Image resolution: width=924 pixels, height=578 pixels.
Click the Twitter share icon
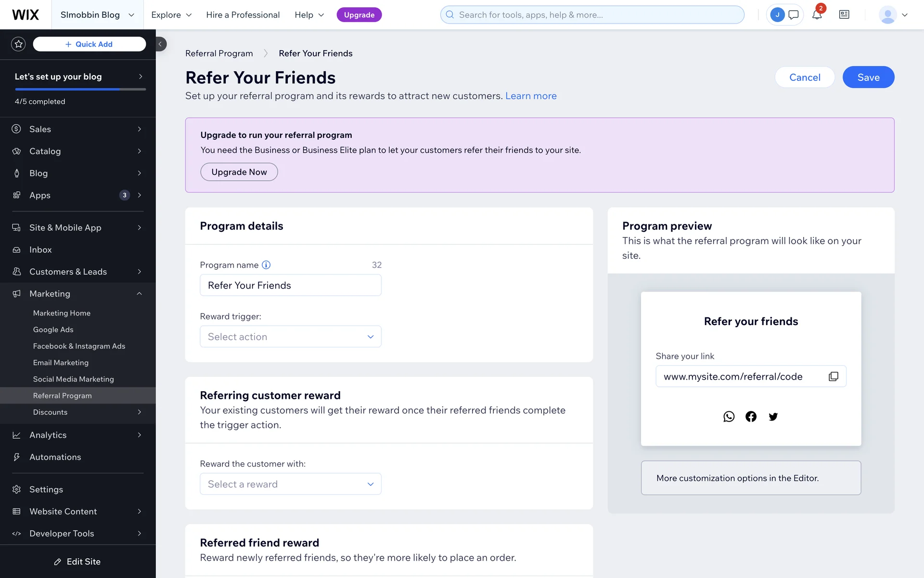[773, 417]
